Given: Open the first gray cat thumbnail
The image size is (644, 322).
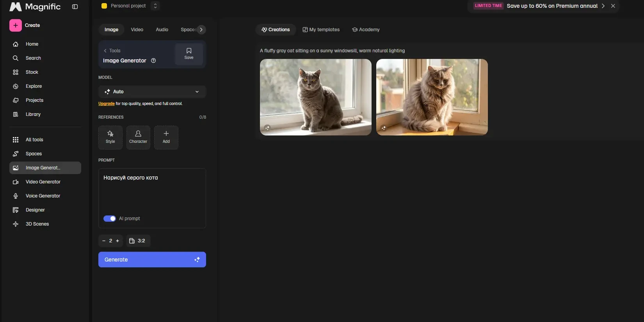Looking at the screenshot, I should click(x=316, y=97).
